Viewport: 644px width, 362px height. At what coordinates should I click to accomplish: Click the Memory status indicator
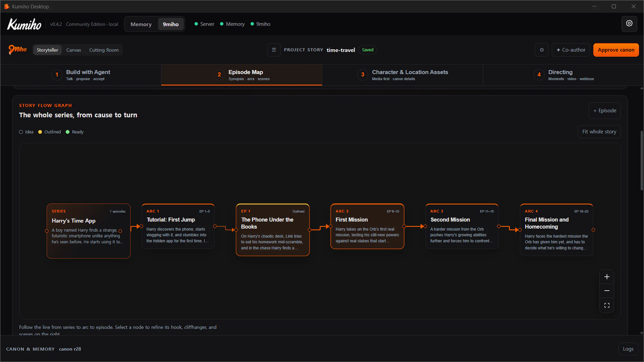point(232,24)
